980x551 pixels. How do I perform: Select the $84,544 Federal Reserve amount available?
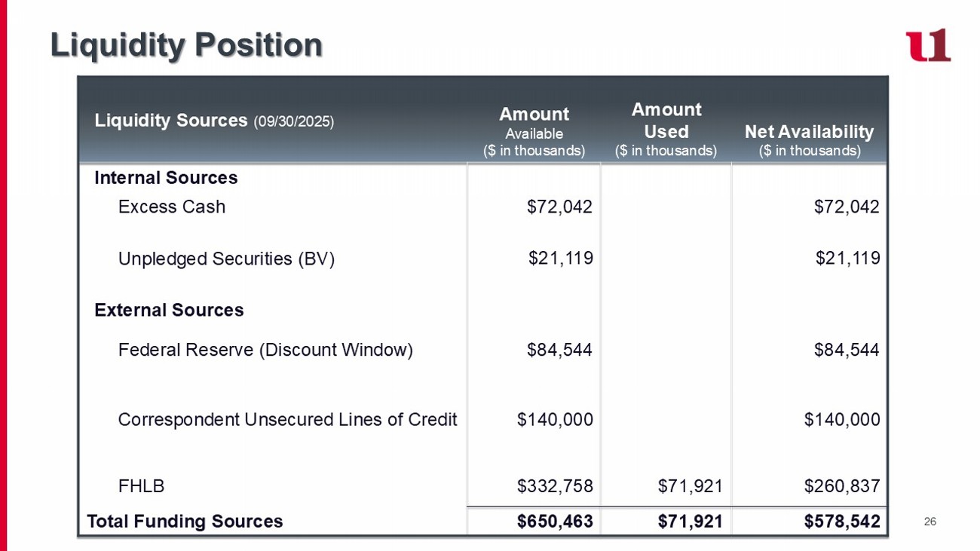(x=559, y=350)
